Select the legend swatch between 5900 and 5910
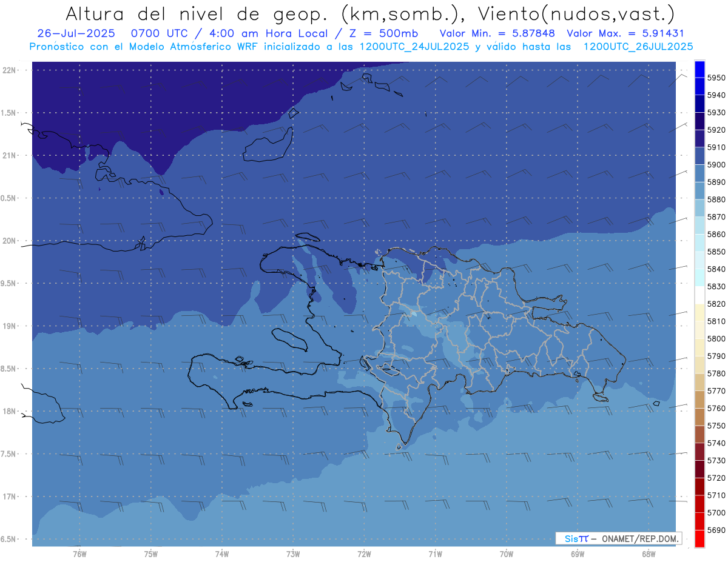Image resolution: width=728 pixels, height=562 pixels. (x=699, y=156)
